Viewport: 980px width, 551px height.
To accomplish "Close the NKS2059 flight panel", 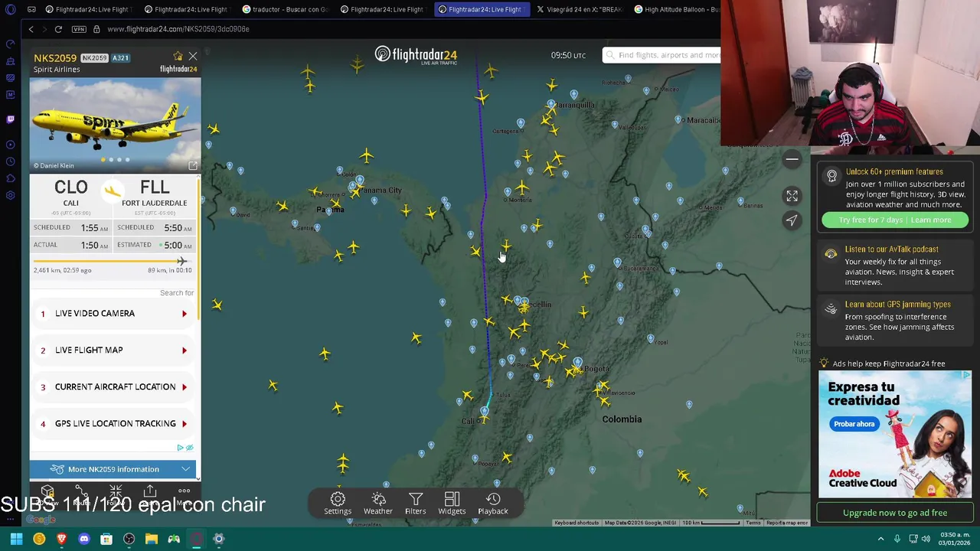I will [192, 57].
